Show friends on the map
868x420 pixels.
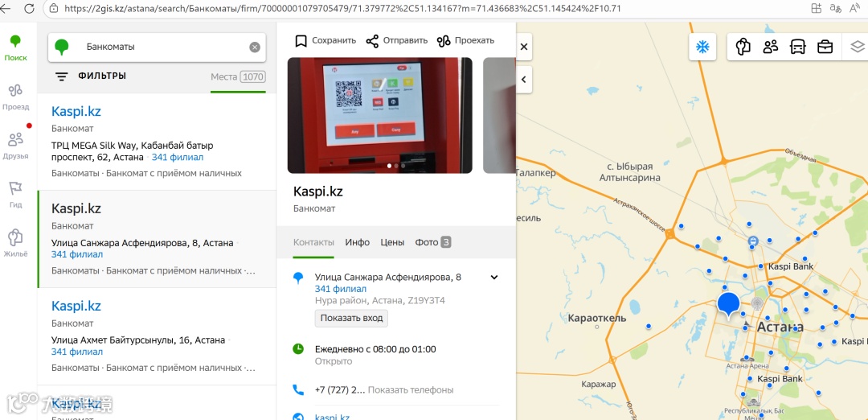[770, 47]
